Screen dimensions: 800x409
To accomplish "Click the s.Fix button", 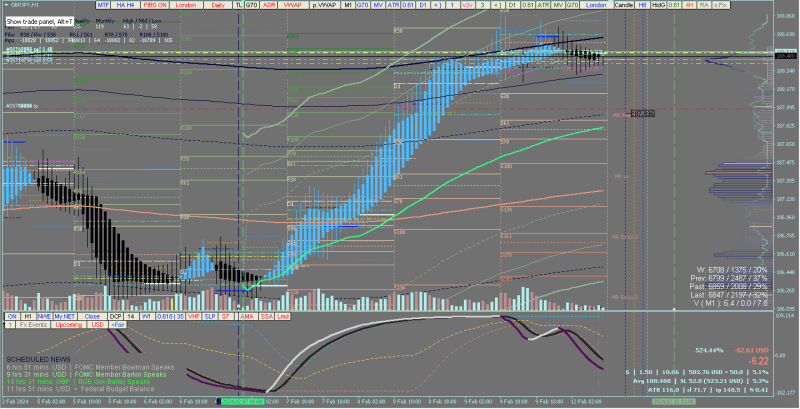I will point(720,5).
